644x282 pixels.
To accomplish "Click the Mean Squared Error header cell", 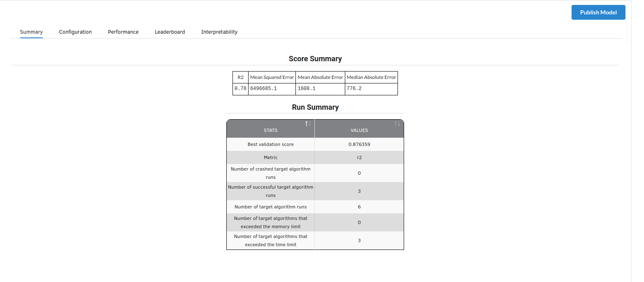I will (x=272, y=77).
